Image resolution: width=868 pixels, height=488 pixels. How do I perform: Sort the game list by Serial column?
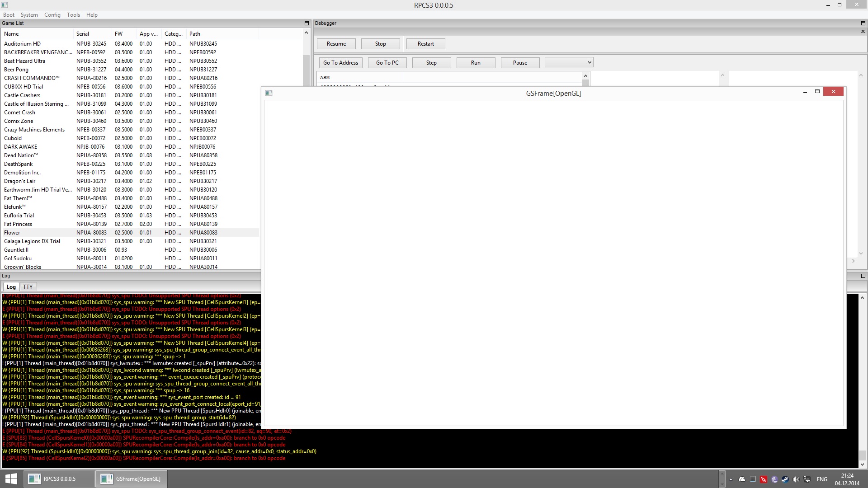point(83,34)
